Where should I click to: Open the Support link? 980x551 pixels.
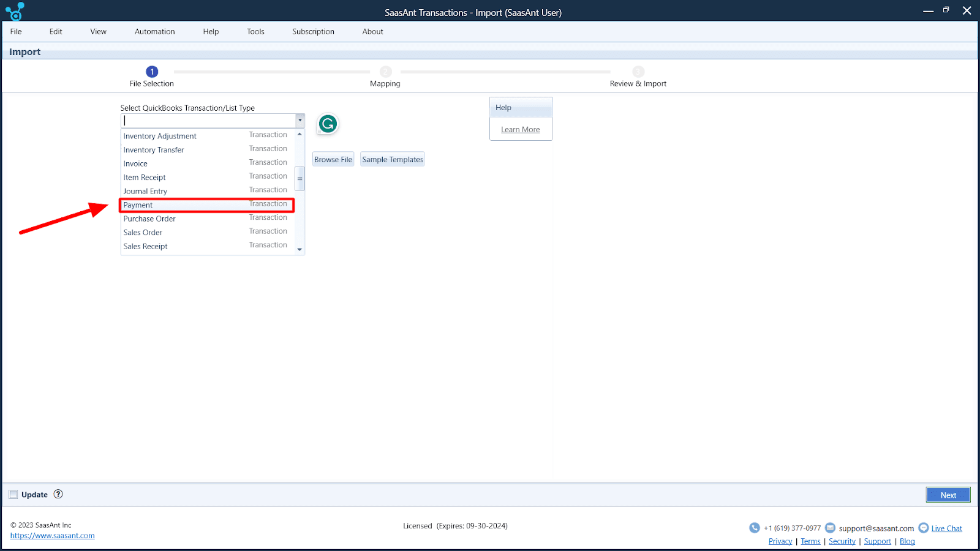[877, 541]
